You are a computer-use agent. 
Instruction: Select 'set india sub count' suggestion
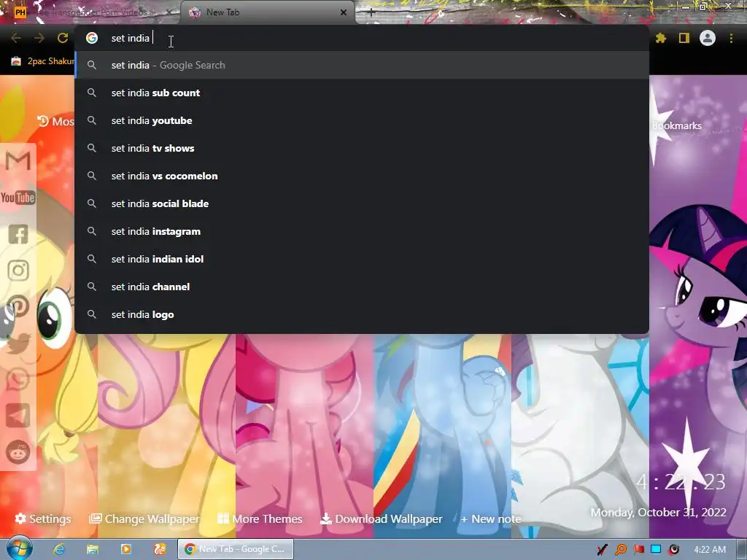pos(362,93)
